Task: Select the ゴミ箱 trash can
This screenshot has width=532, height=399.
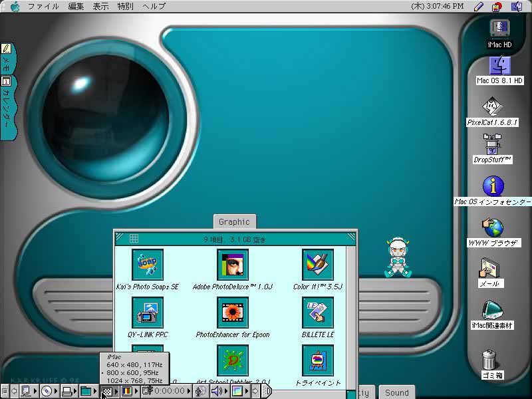Action: click(489, 360)
